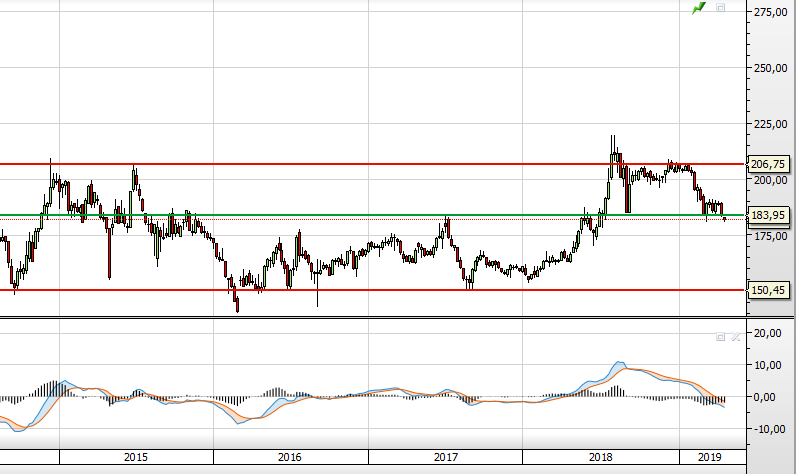This screenshot has width=796, height=474.
Task: Click the 2017 label on time axis
Action: pos(446,457)
